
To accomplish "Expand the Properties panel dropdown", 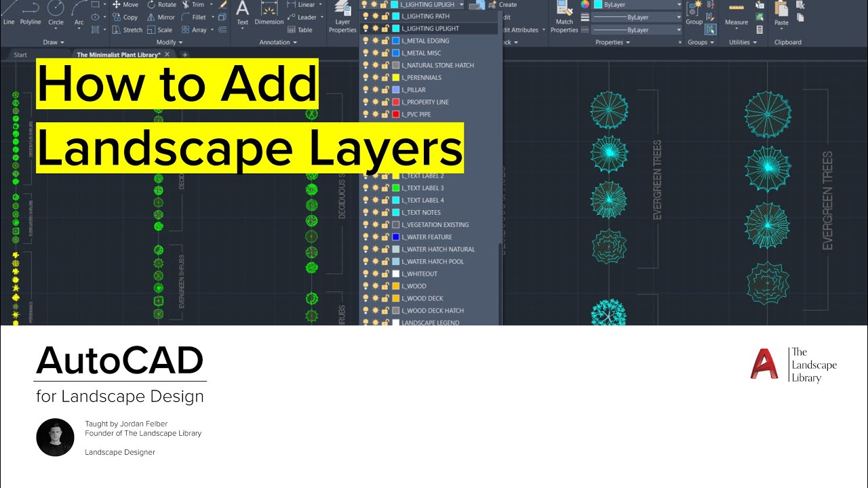I will click(613, 42).
